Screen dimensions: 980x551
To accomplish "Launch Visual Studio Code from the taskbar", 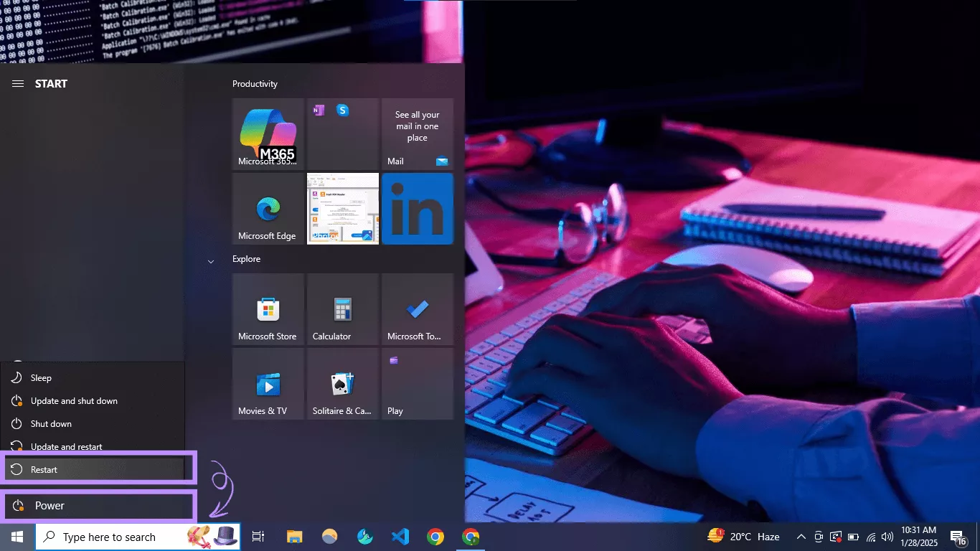I will (x=400, y=536).
